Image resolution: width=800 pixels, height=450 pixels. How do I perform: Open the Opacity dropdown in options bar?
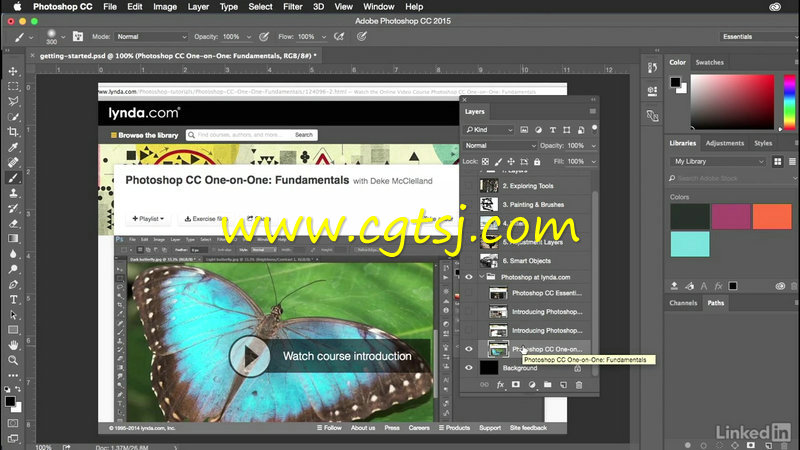(248, 37)
